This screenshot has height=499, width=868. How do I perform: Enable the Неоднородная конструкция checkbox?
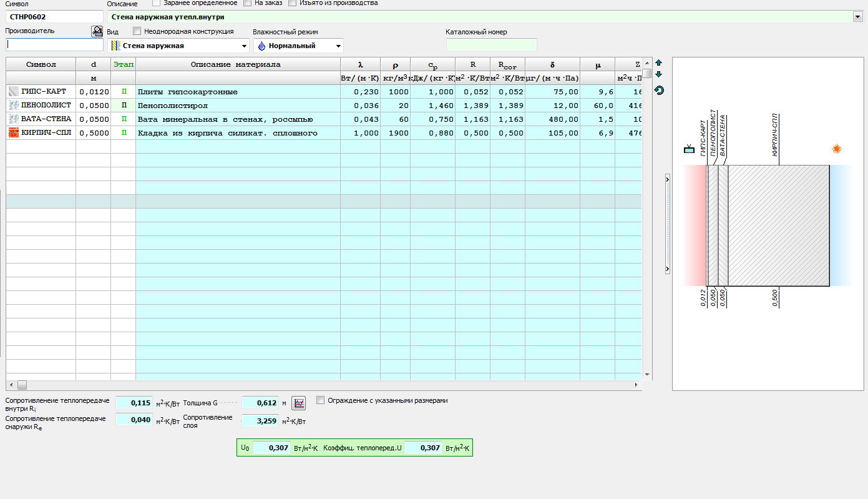pos(137,31)
